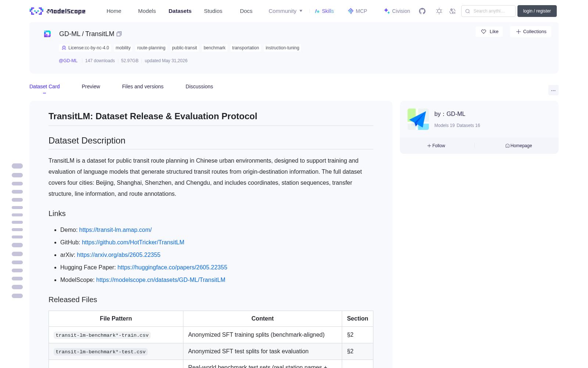
Task: Click the "Datasets 16" count
Action: point(468,125)
